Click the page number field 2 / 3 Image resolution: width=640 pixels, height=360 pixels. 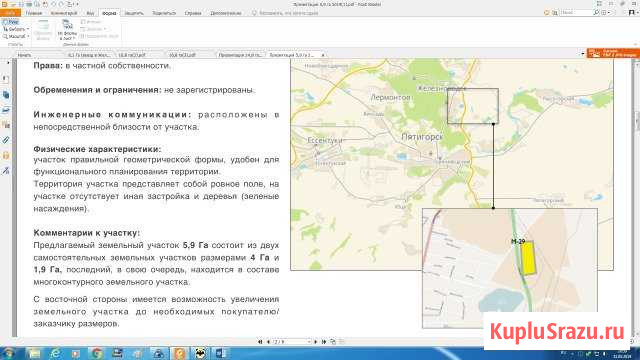(x=291, y=342)
